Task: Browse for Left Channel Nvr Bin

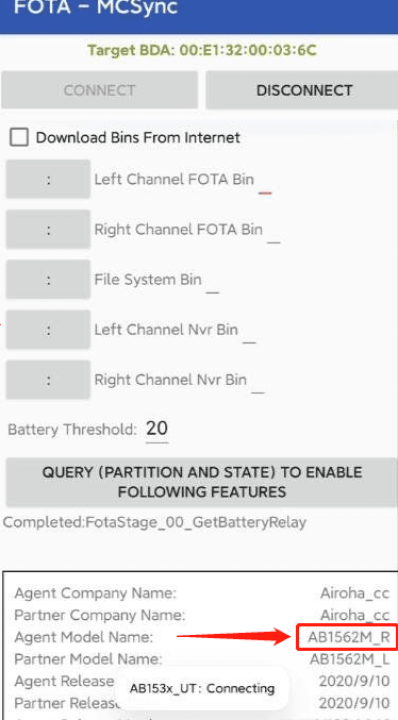Action: tap(48, 329)
